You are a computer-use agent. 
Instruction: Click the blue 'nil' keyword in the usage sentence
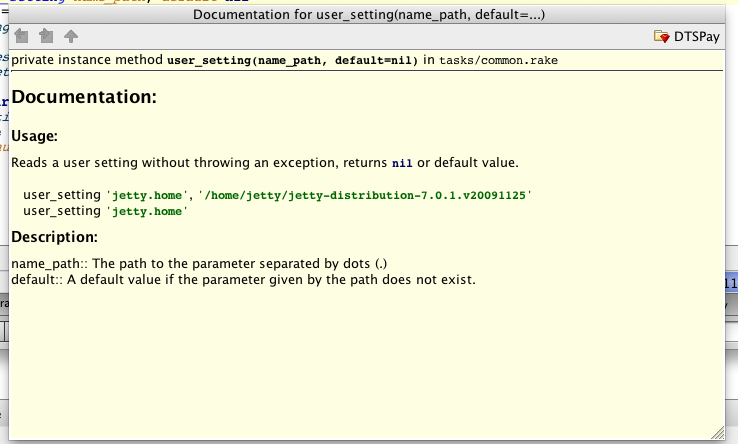click(402, 163)
